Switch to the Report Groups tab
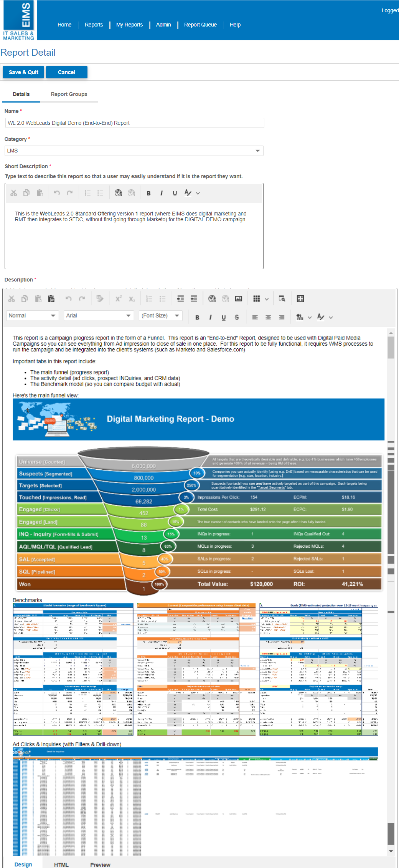Image resolution: width=399 pixels, height=868 pixels. tap(69, 94)
